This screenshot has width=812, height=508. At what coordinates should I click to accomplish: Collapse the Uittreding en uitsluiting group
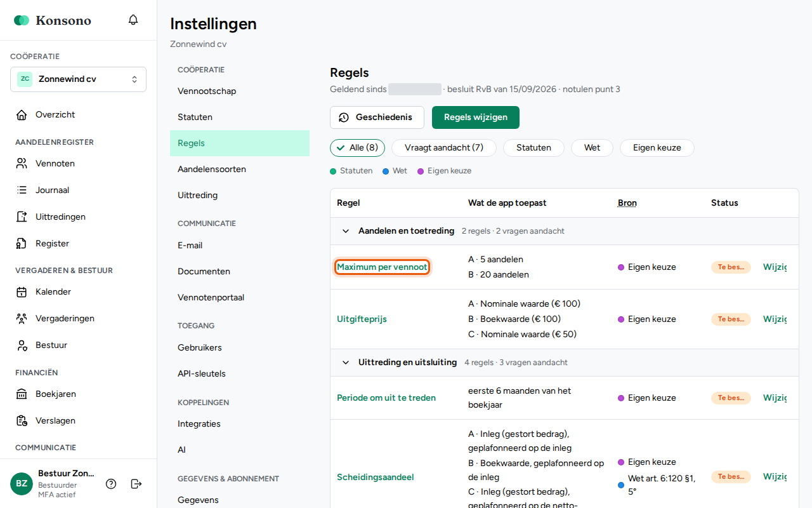346,363
